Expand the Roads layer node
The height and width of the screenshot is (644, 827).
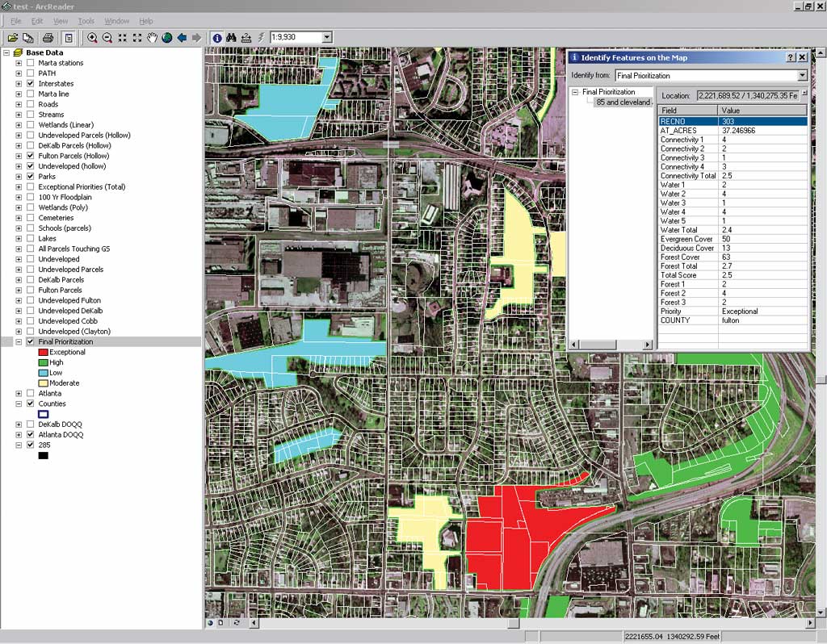(x=19, y=104)
